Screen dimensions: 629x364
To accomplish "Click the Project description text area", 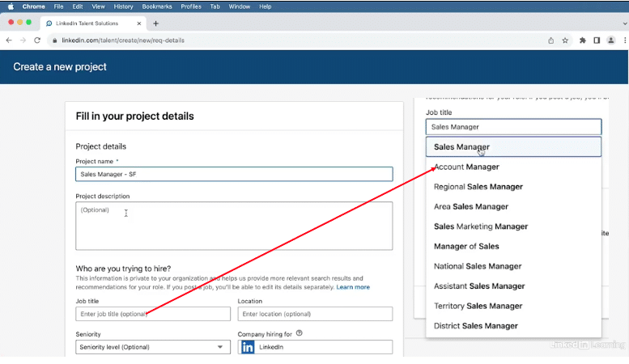I will click(234, 226).
